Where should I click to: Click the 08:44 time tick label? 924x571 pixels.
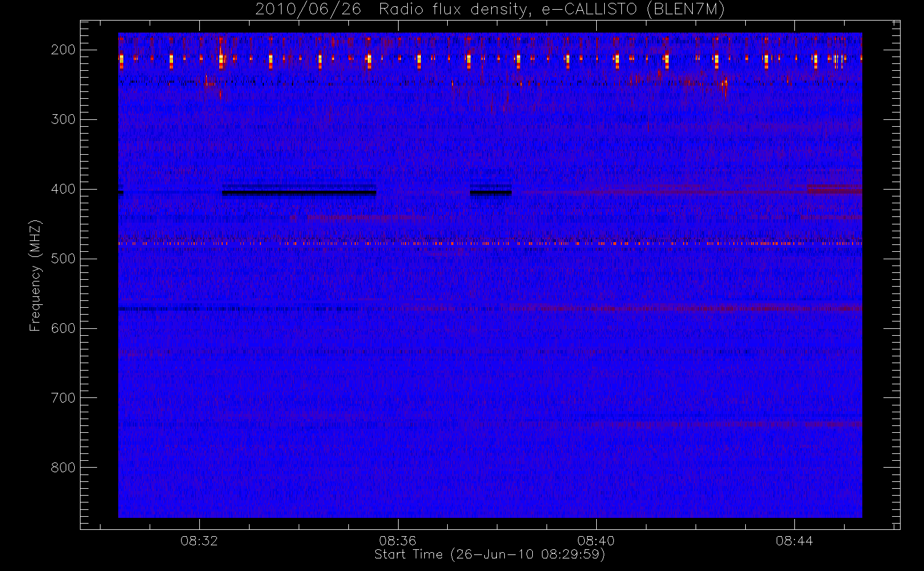coord(794,541)
